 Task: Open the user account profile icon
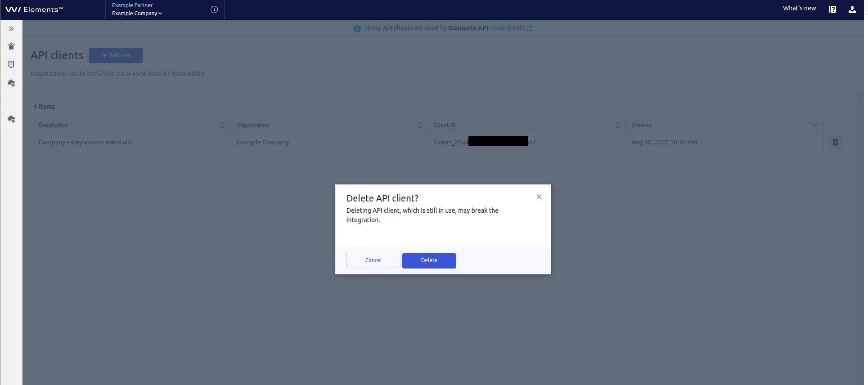point(852,9)
